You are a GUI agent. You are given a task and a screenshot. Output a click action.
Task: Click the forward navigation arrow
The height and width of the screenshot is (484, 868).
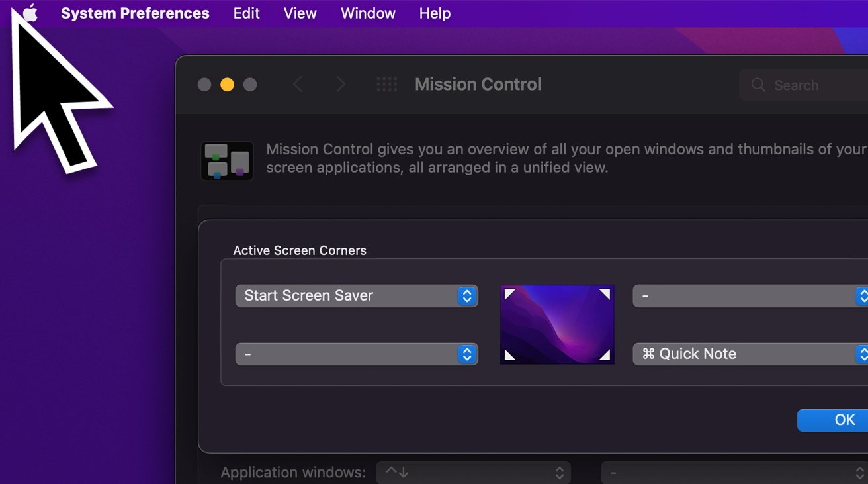(341, 84)
